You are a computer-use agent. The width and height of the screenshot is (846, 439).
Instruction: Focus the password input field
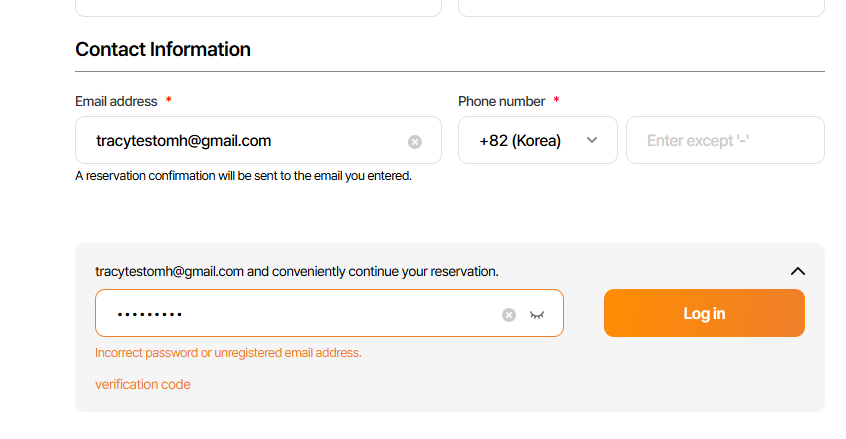[x=300, y=314]
